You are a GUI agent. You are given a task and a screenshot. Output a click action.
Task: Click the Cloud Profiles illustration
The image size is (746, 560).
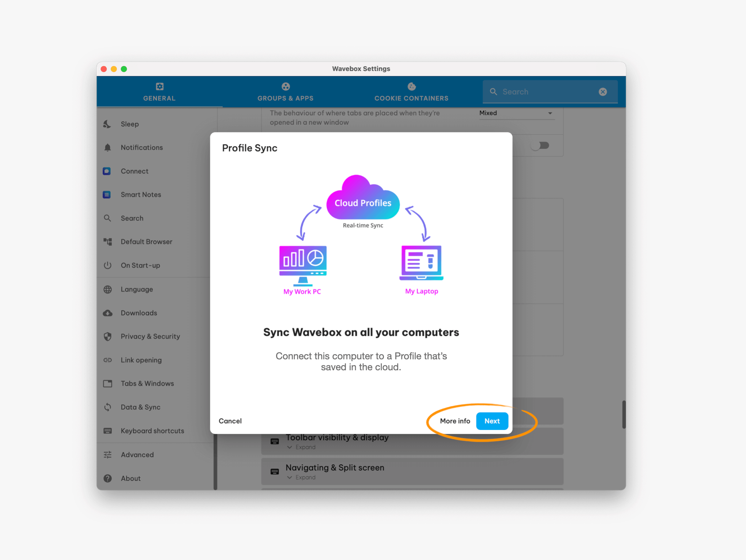pos(363,198)
